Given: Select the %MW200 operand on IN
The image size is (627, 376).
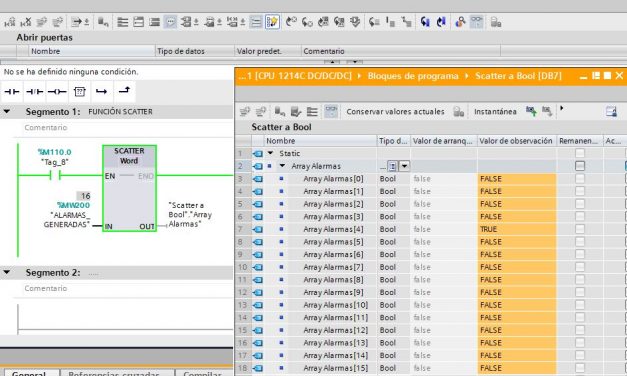Looking at the screenshot, I should click(73, 205).
